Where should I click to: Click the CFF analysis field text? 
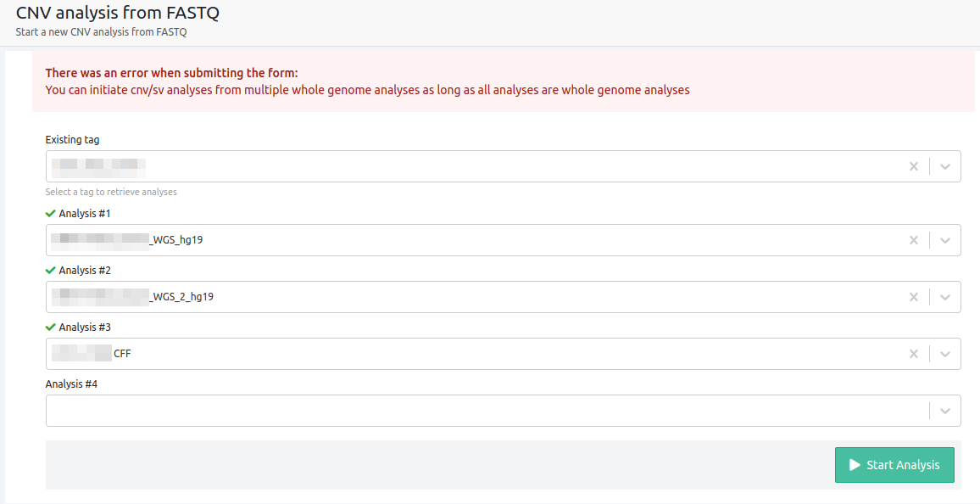click(x=122, y=354)
